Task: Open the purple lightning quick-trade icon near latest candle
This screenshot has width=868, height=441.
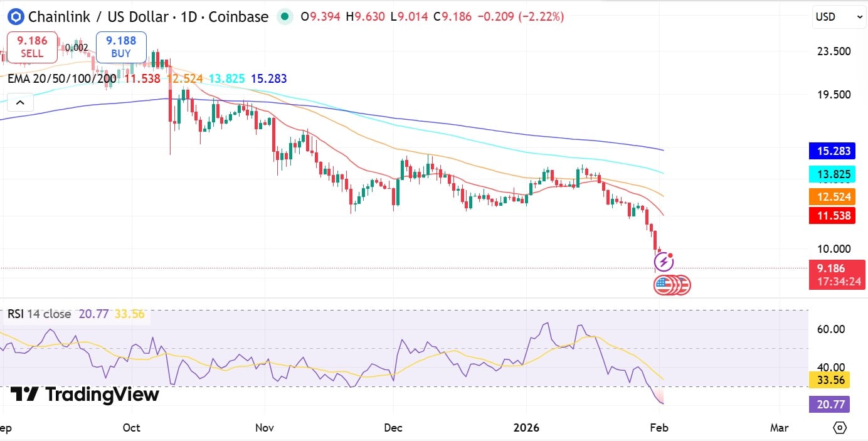Action: point(665,261)
